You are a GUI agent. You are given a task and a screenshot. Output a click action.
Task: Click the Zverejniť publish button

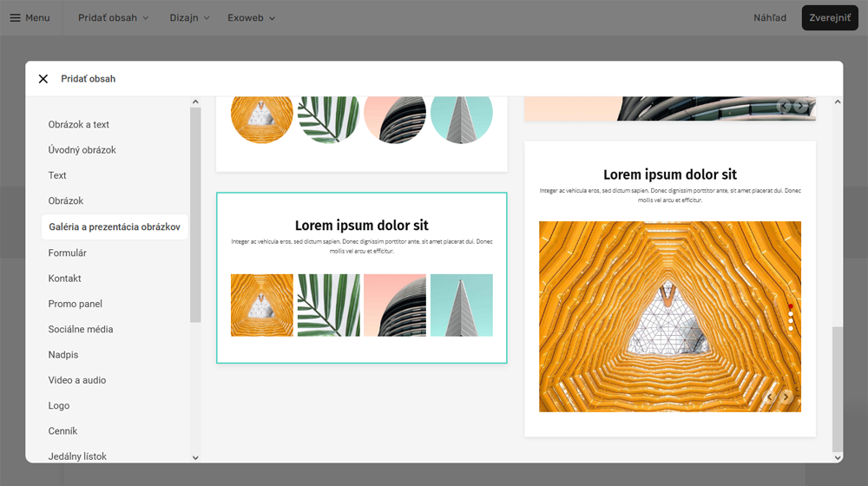(829, 17)
